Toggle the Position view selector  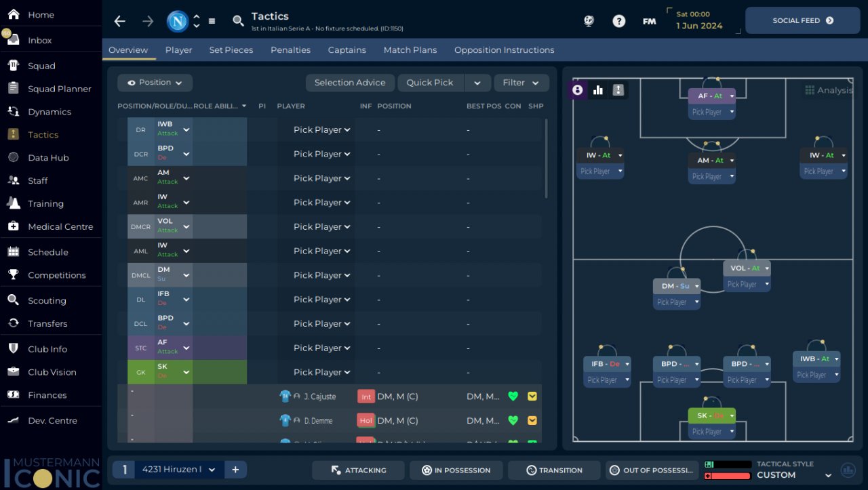(155, 83)
